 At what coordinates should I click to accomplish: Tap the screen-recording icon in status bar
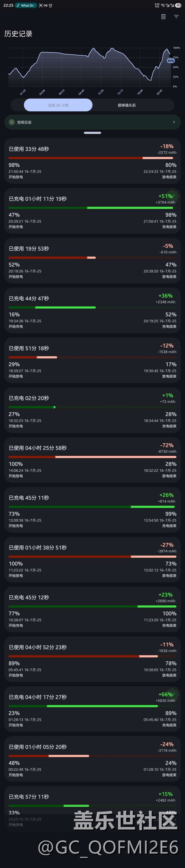coord(41,5)
